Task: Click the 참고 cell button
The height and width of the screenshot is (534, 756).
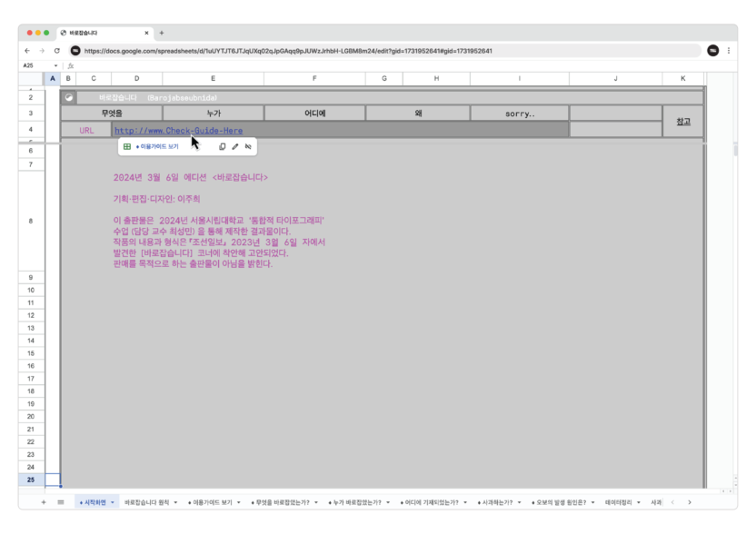Action: 682,121
